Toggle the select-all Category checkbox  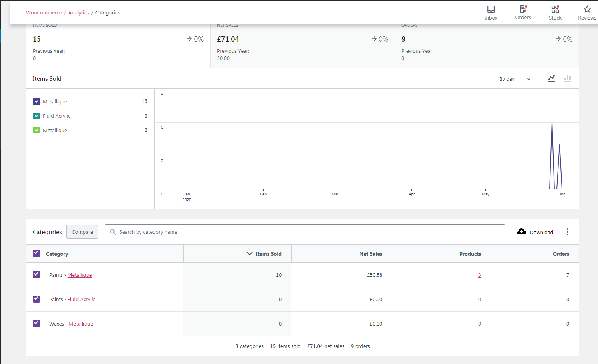(x=36, y=253)
